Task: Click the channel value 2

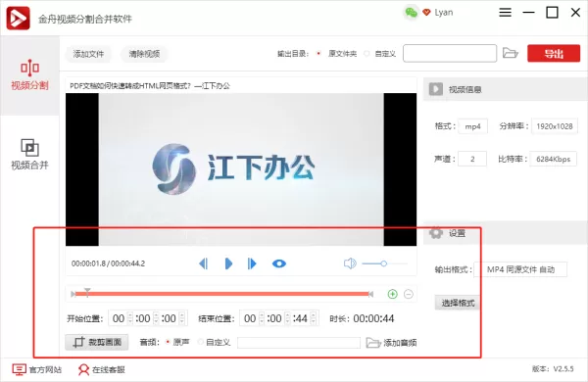Action: [472, 159]
